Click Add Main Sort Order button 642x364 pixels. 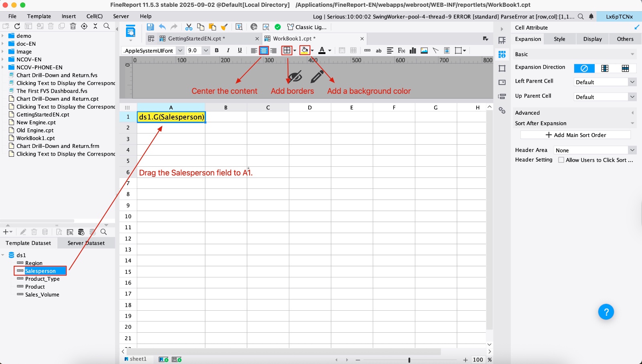[x=575, y=135]
